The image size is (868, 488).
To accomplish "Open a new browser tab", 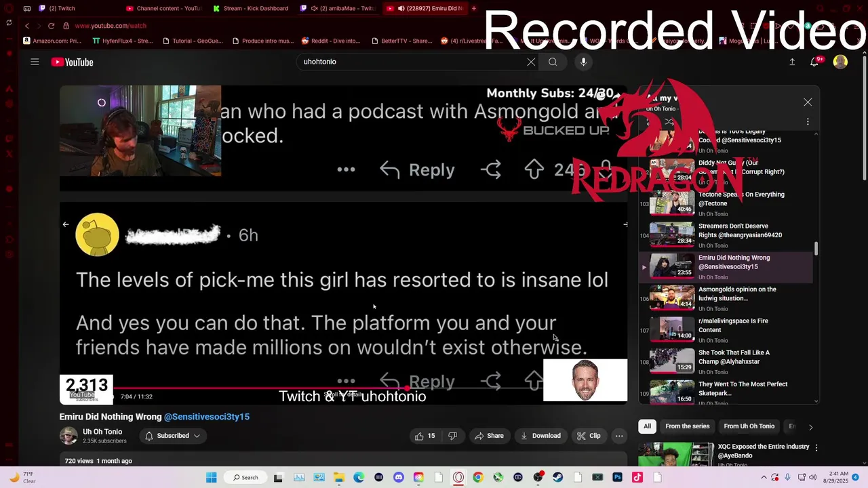I will (x=474, y=8).
